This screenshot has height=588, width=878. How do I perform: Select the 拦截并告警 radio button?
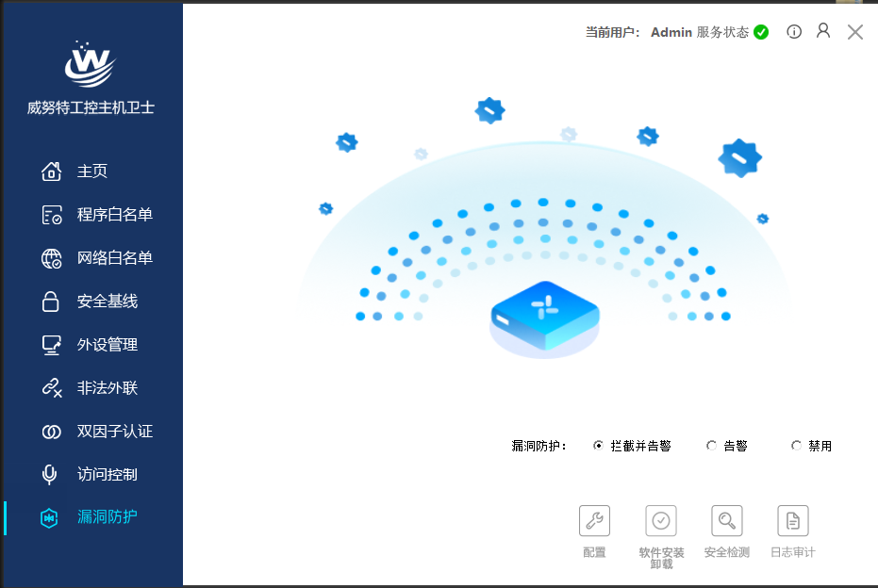coord(598,446)
